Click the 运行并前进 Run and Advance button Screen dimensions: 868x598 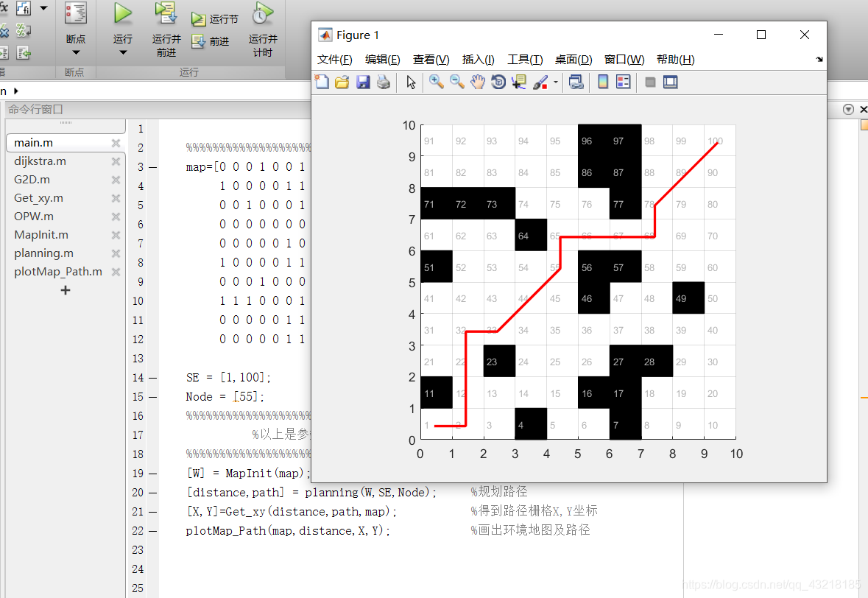(x=166, y=28)
